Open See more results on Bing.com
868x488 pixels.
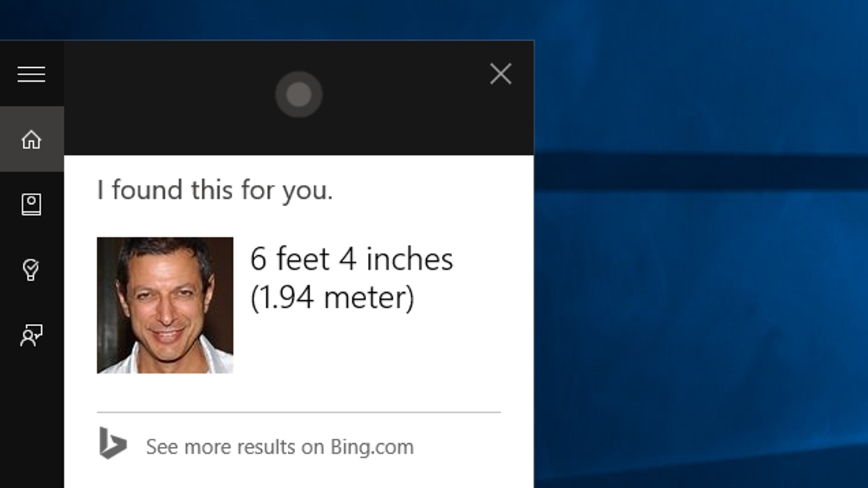tap(280, 447)
